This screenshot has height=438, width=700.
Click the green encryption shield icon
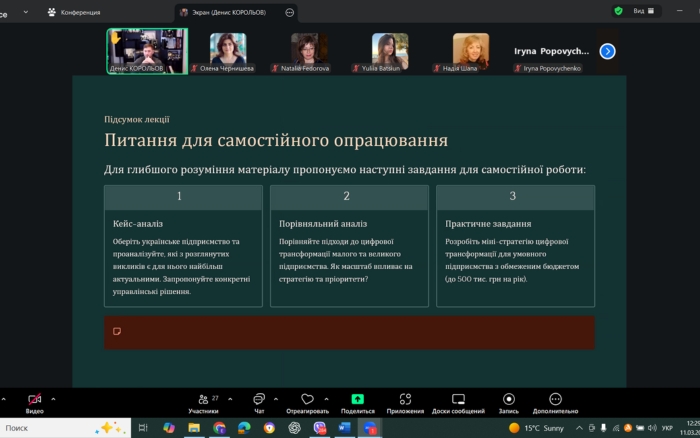[619, 11]
